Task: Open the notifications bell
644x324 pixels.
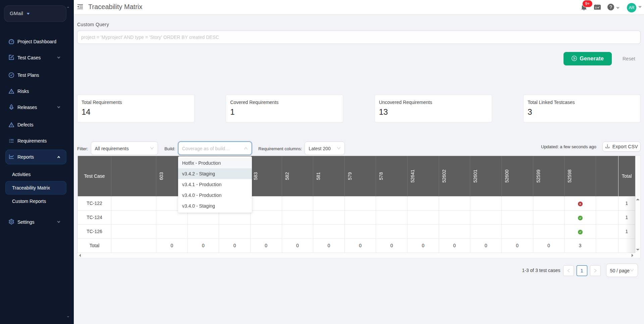Action: pyautogui.click(x=584, y=7)
